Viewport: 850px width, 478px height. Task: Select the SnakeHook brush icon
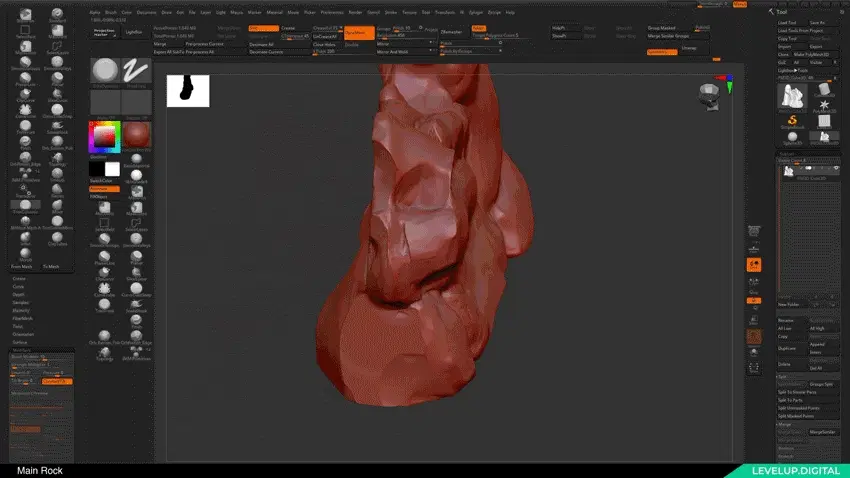[57, 126]
